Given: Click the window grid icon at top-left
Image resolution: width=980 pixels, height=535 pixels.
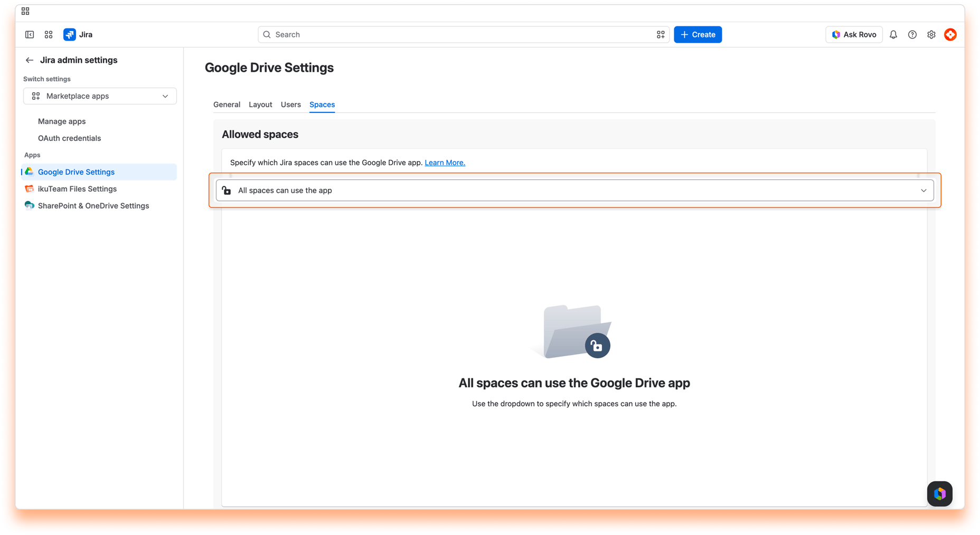Looking at the screenshot, I should click(x=25, y=11).
